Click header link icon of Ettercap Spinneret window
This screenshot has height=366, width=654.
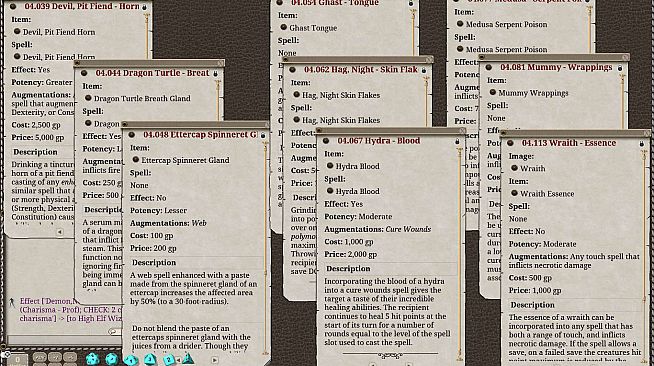(131, 135)
